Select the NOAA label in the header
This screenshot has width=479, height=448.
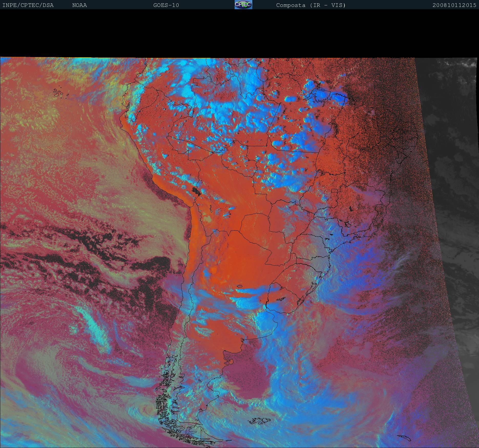click(x=79, y=5)
